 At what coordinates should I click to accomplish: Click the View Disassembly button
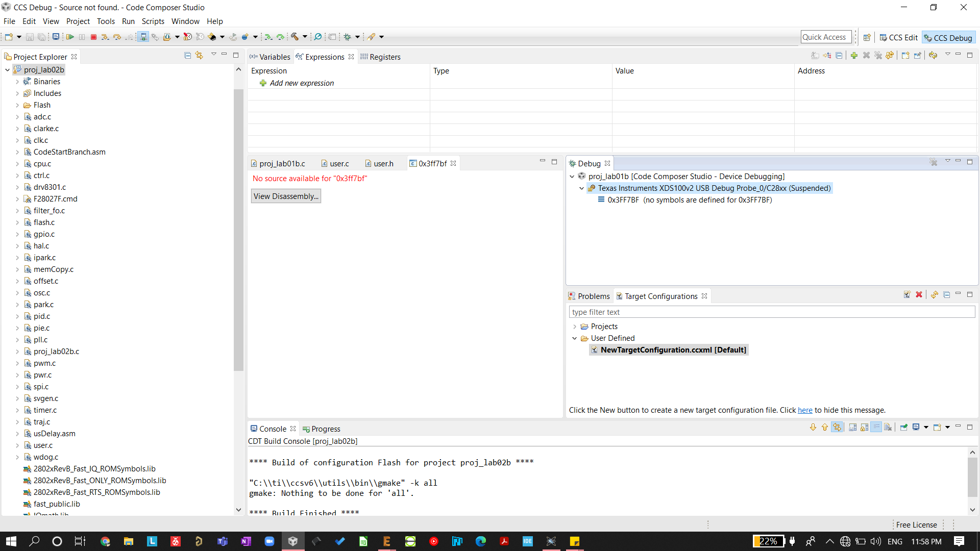[286, 196]
